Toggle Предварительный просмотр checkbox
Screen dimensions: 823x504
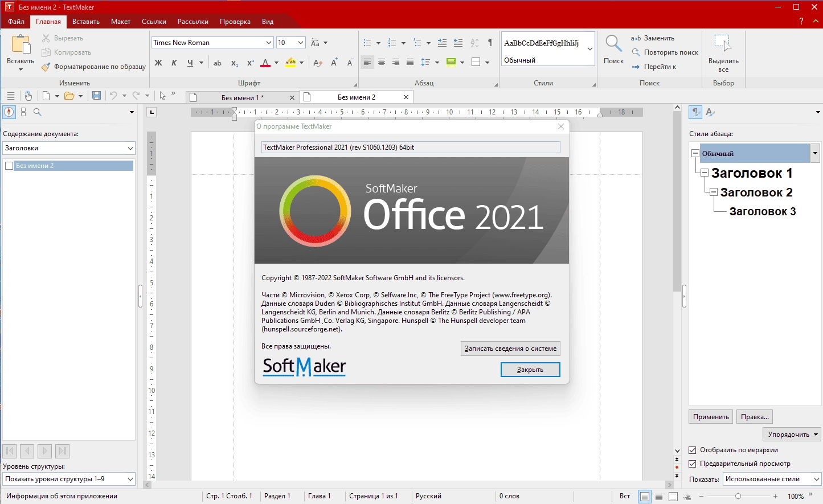point(693,464)
